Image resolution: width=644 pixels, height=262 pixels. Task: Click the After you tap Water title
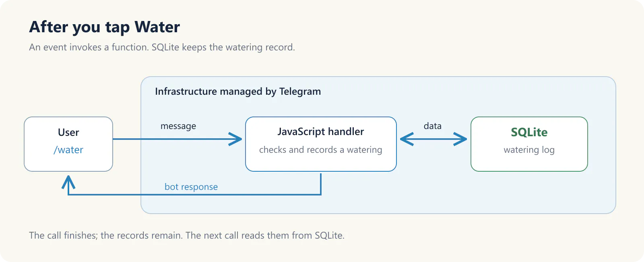point(105,27)
